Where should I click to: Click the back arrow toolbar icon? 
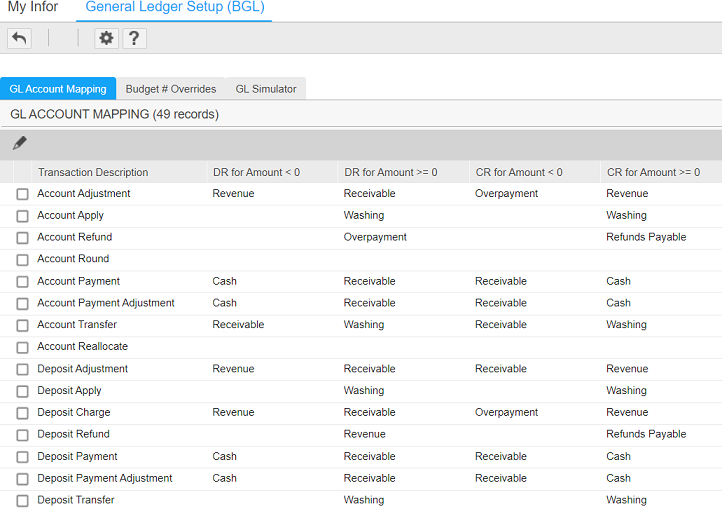(19, 38)
